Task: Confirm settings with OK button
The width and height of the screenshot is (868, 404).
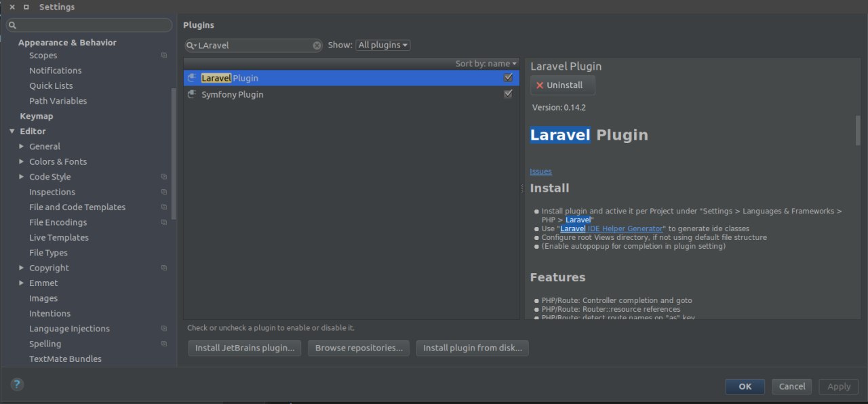Action: tap(745, 386)
